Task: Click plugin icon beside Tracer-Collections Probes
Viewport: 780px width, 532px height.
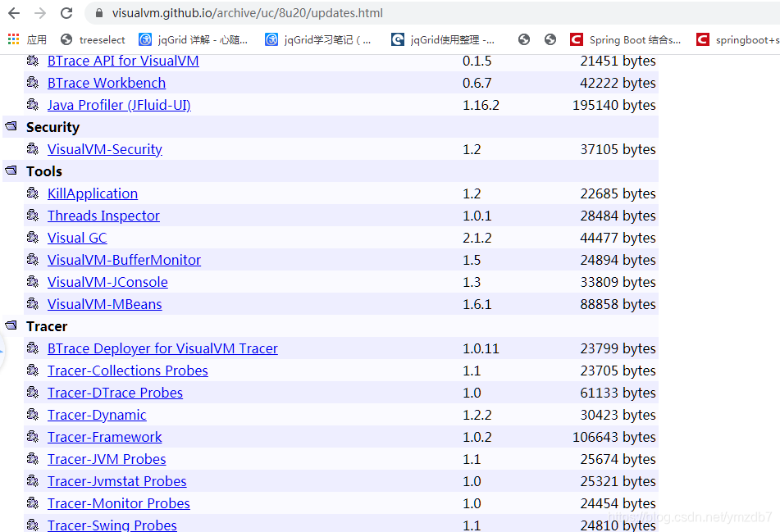Action: (33, 370)
